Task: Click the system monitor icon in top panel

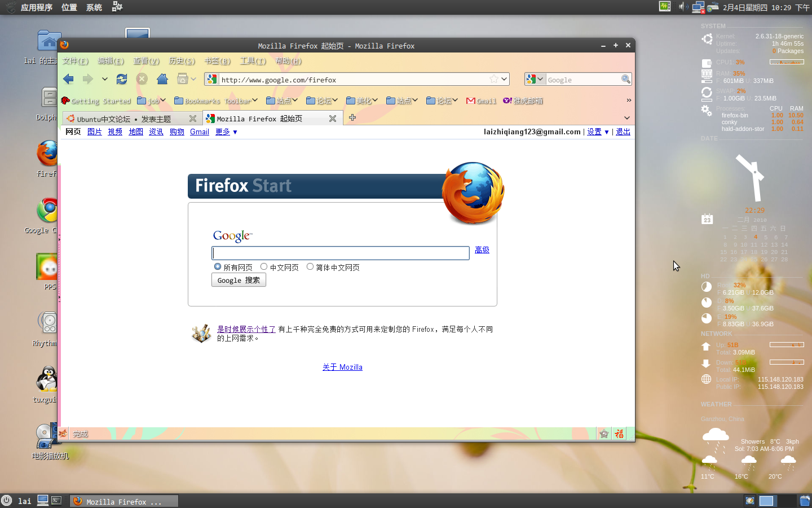Action: (665, 7)
